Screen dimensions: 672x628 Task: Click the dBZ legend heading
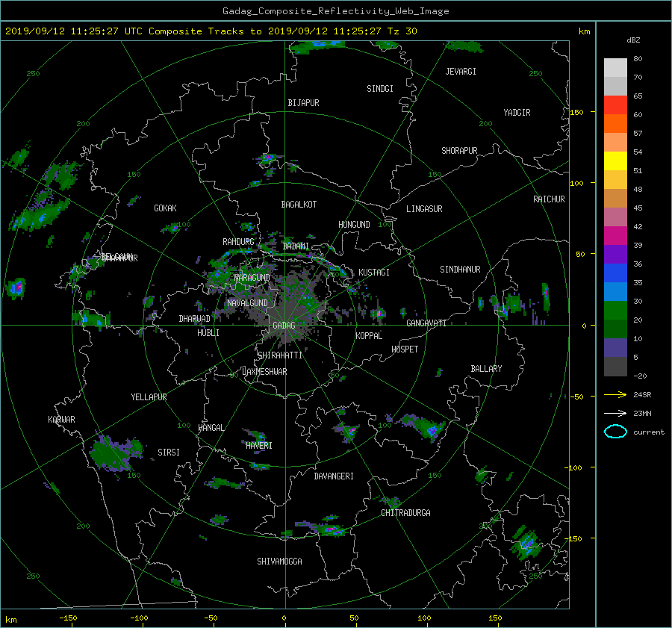[633, 40]
